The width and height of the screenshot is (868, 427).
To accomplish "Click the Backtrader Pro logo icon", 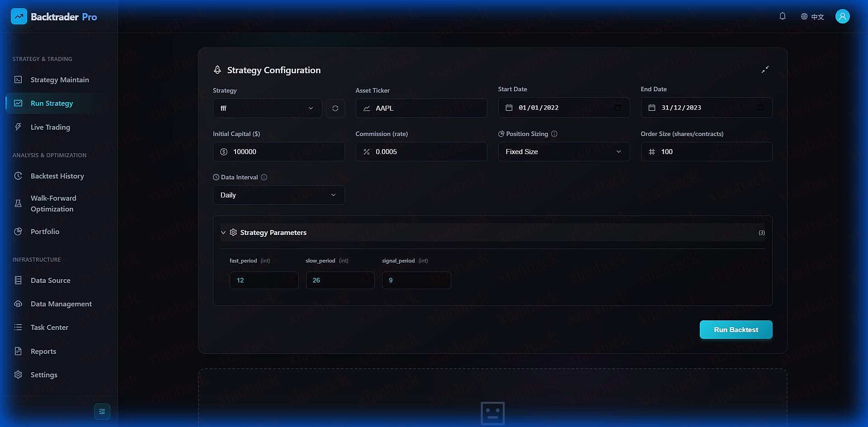I will pos(19,16).
